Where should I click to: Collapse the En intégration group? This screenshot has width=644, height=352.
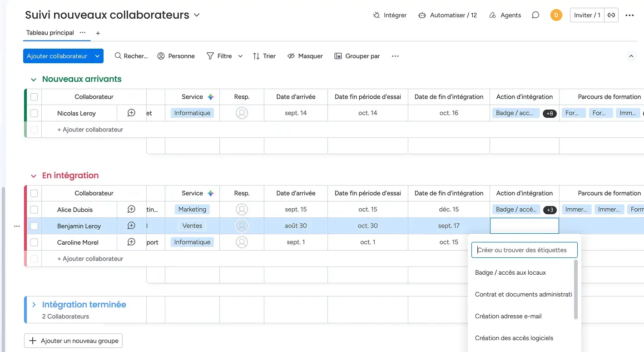pyautogui.click(x=33, y=176)
